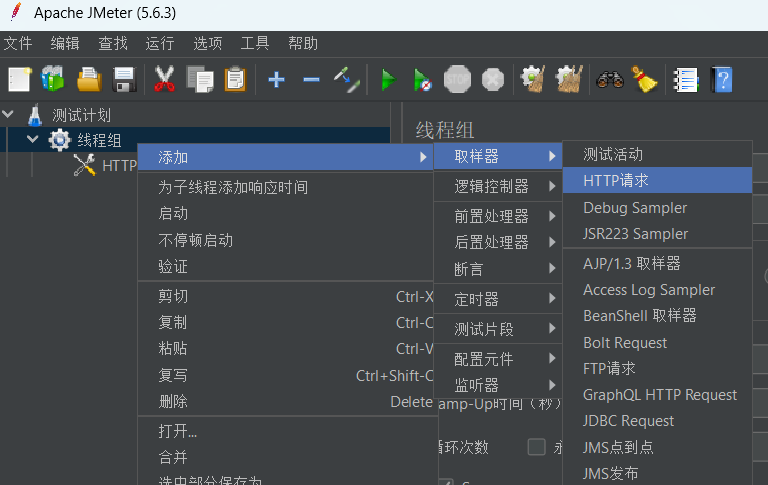Expand the 逻辑控制器 submenu
768x485 pixels.
tap(498, 186)
